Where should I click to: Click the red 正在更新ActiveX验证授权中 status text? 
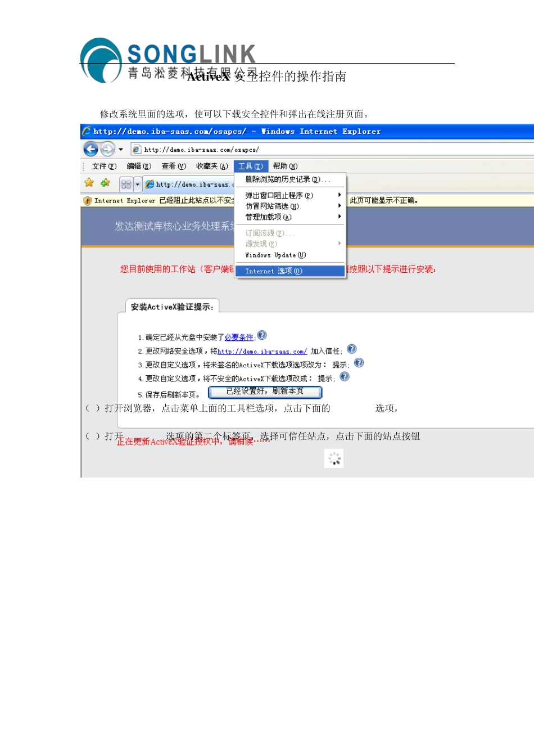point(193,442)
